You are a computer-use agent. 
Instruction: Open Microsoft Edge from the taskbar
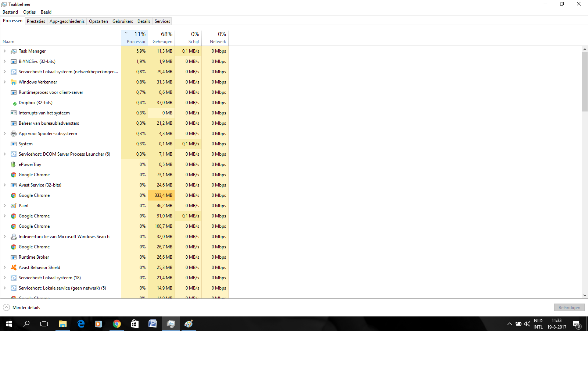tap(81, 324)
